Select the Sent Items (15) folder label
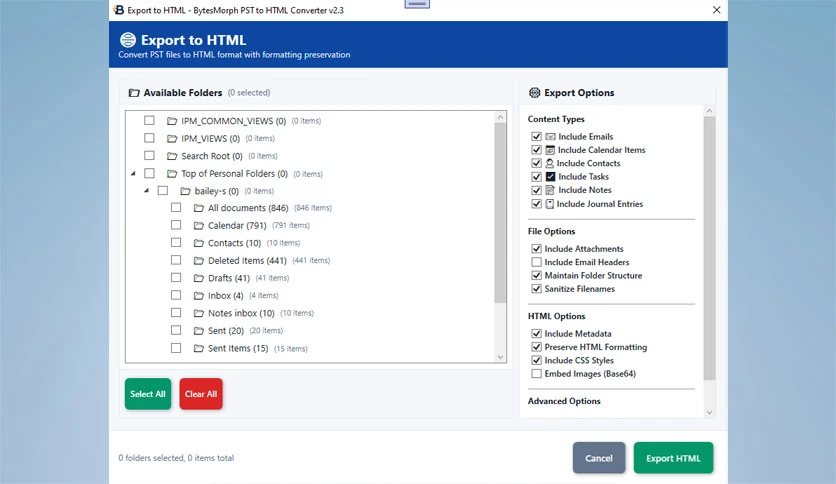This screenshot has height=484, width=836. tap(238, 349)
